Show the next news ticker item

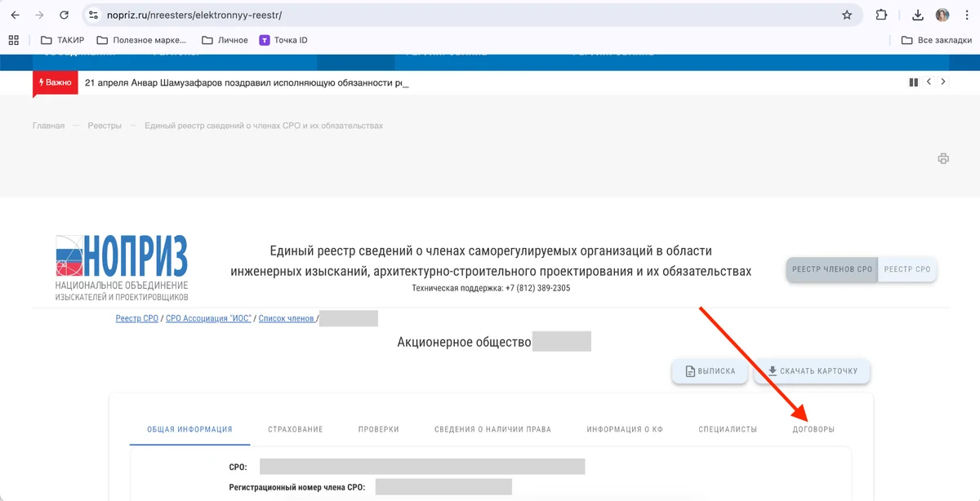point(943,82)
